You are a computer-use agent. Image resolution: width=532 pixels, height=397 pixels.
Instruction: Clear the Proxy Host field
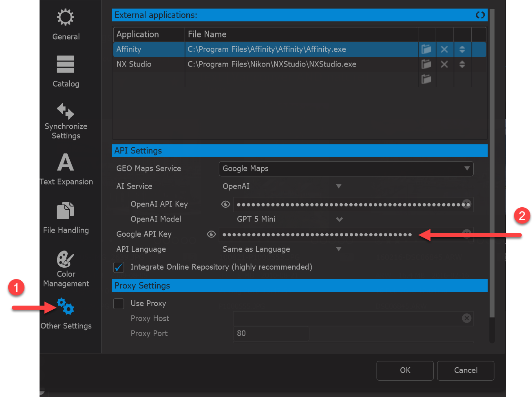[467, 318]
